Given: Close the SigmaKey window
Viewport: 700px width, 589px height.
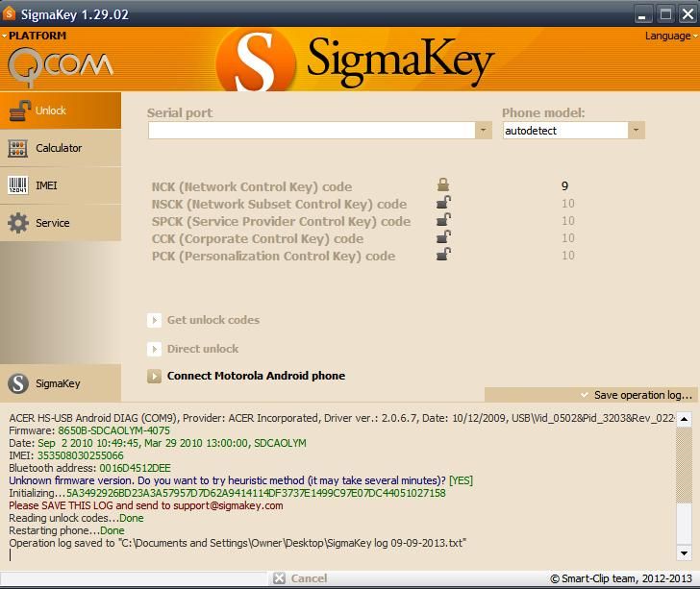Looking at the screenshot, I should (687, 14).
